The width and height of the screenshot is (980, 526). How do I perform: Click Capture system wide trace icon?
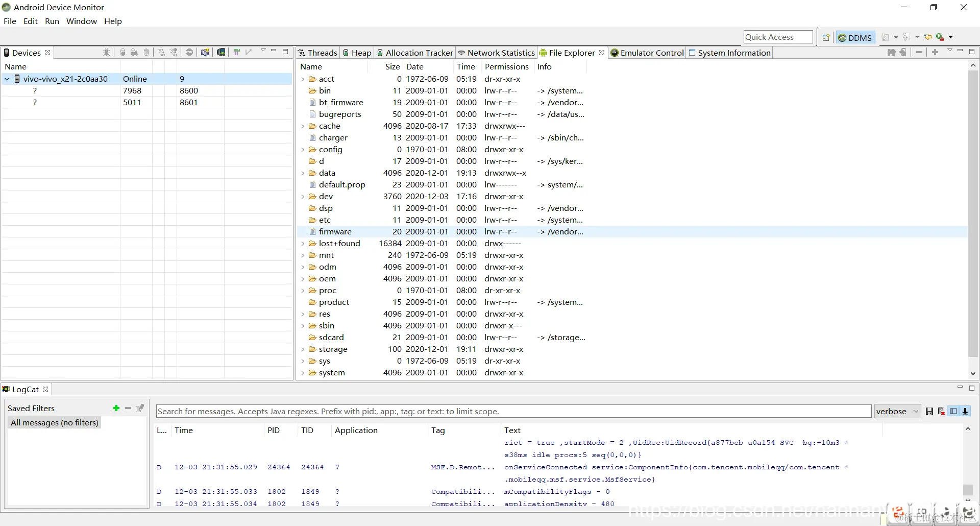coord(237,53)
